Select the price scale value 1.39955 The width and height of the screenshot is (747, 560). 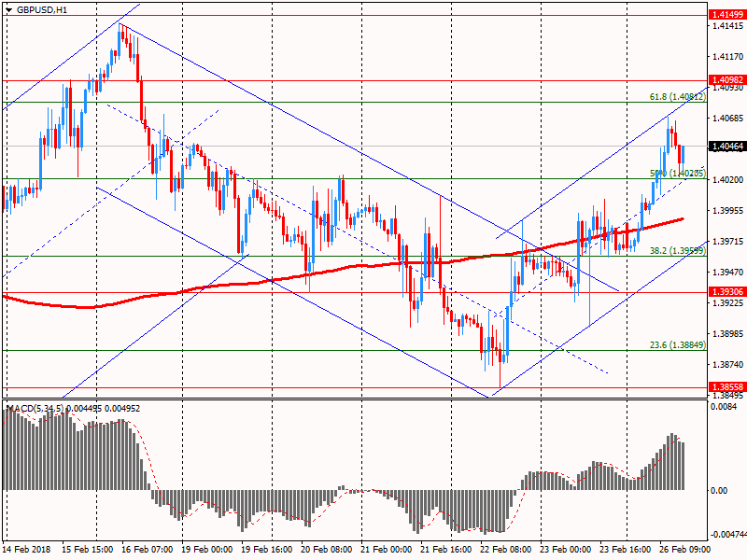[727, 211]
